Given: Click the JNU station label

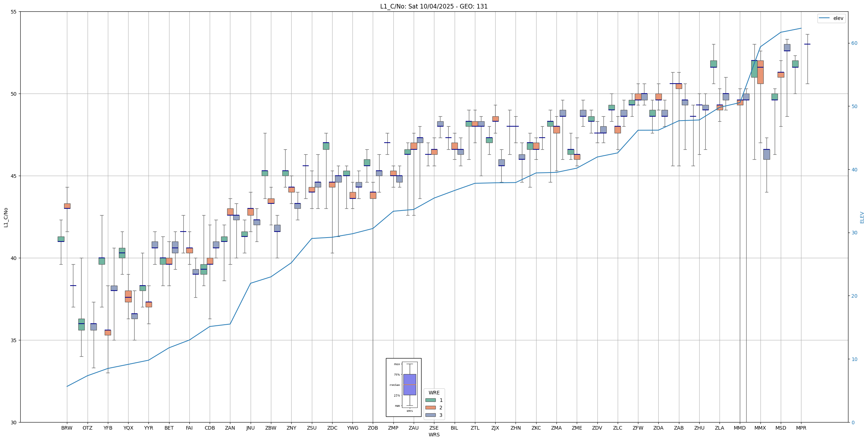Looking at the screenshot, I should (x=250, y=428).
